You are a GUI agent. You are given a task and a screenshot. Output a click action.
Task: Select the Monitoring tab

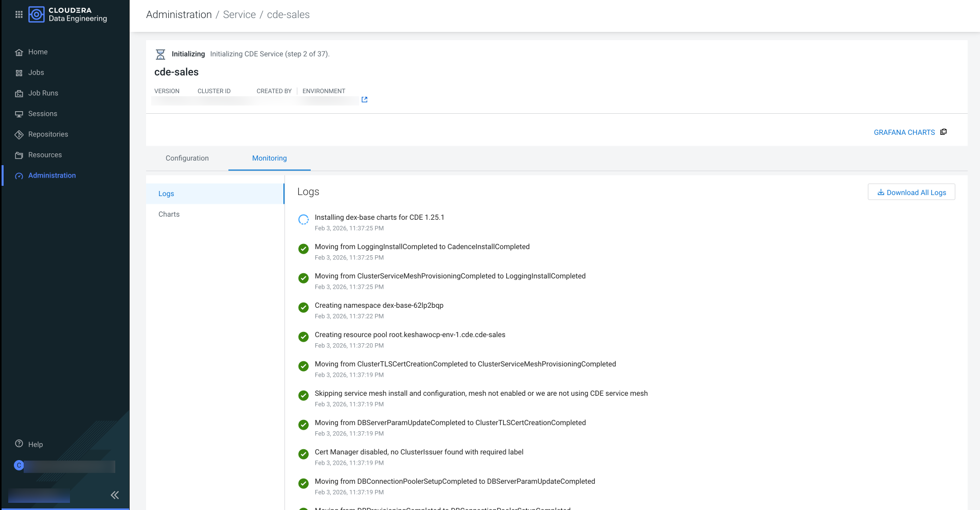269,159
